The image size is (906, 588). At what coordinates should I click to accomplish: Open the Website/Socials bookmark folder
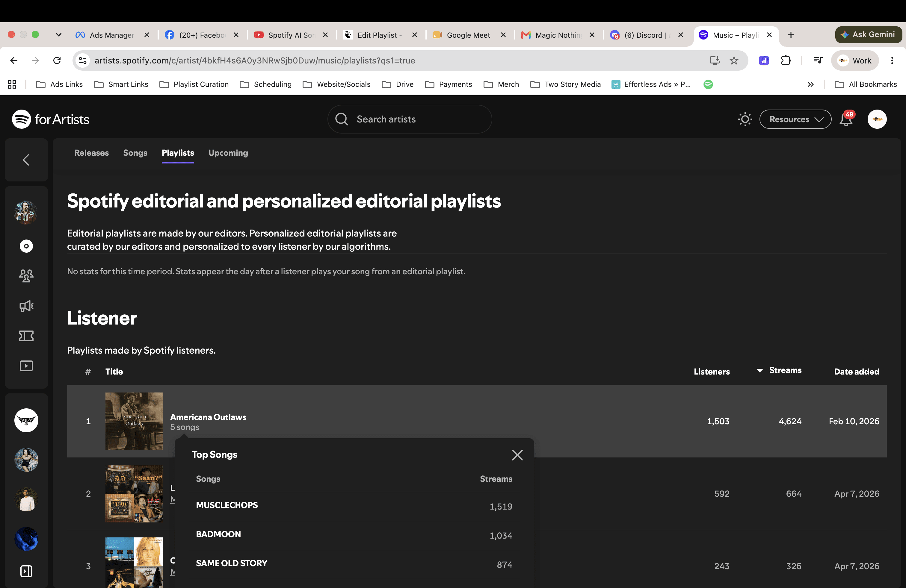[336, 84]
